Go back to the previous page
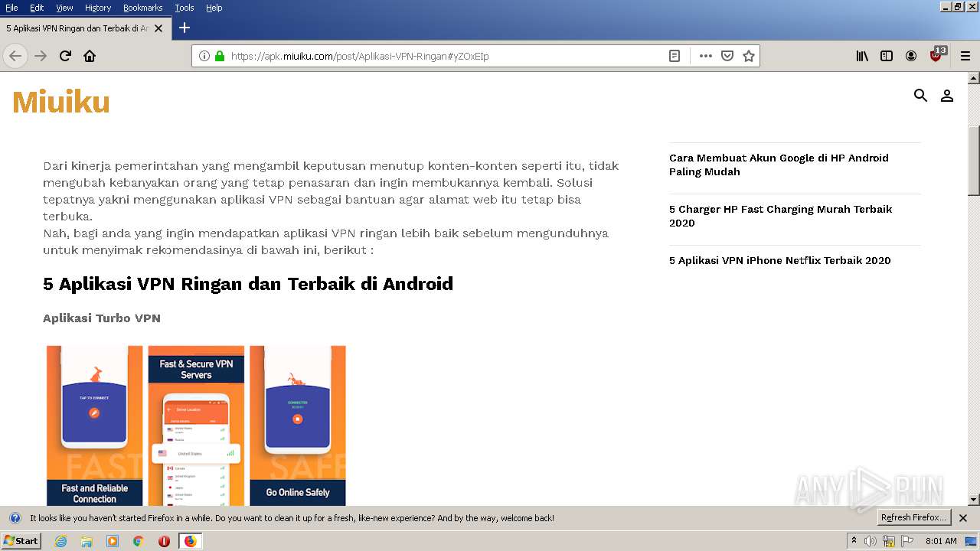 pyautogui.click(x=15, y=56)
